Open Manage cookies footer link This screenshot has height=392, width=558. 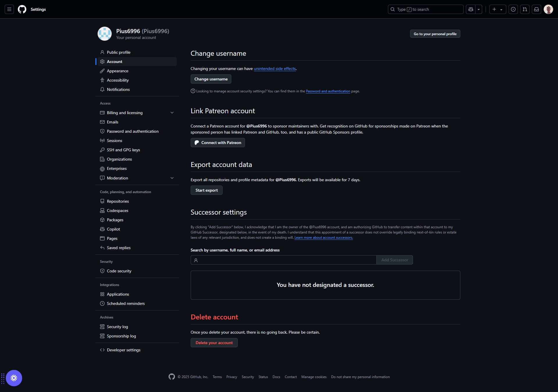[x=314, y=377]
